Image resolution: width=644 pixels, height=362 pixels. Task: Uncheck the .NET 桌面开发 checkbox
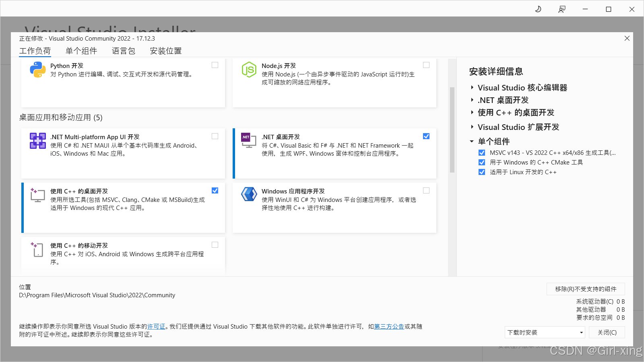pyautogui.click(x=426, y=136)
